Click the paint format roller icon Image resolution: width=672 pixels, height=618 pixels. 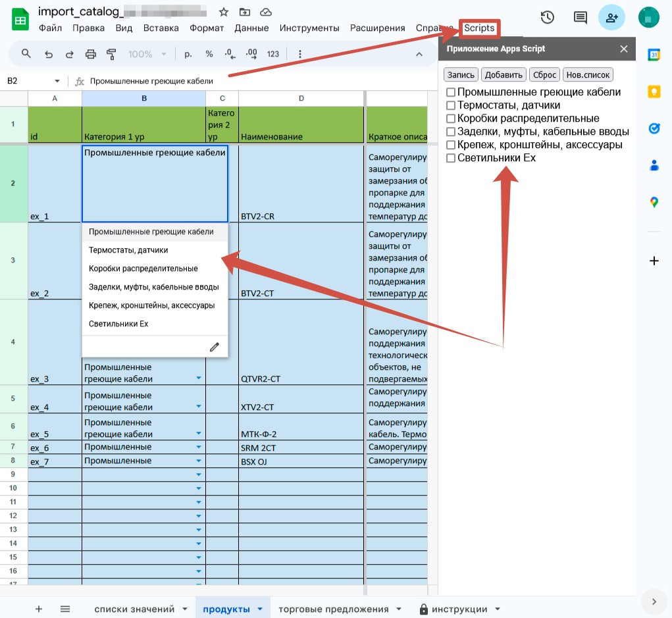pyautogui.click(x=111, y=54)
